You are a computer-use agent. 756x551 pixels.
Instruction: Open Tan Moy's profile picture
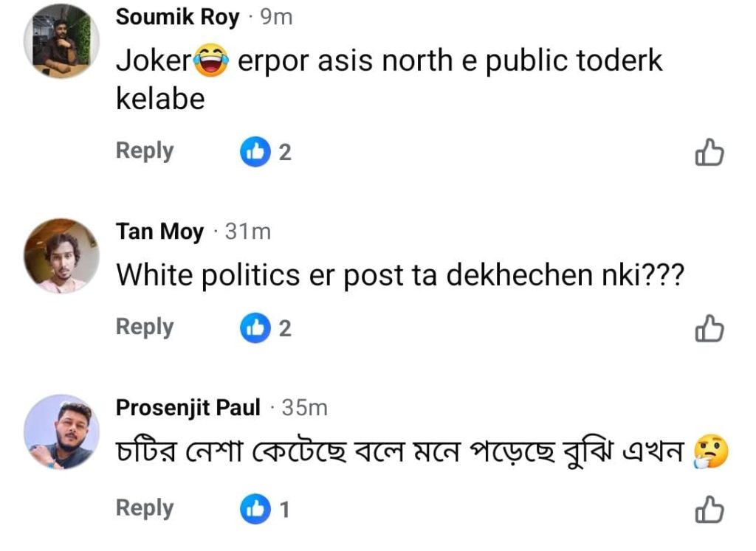click(x=62, y=256)
